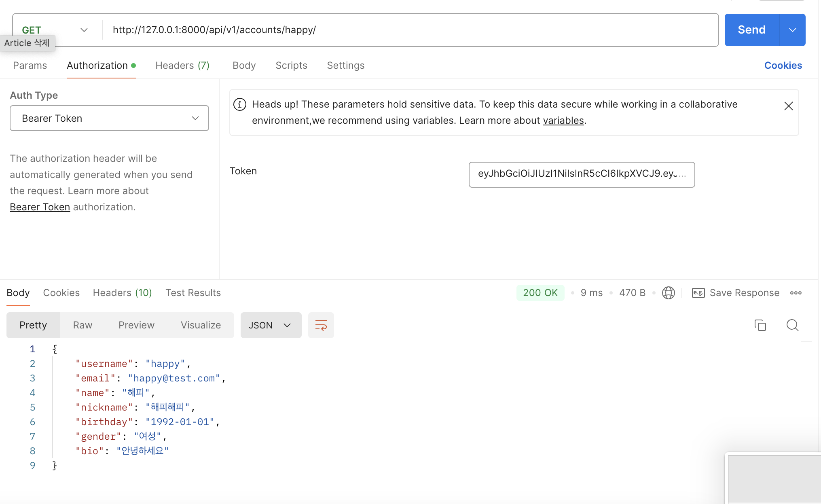The height and width of the screenshot is (504, 821).
Task: Open the JSON format dropdown
Action: (271, 325)
